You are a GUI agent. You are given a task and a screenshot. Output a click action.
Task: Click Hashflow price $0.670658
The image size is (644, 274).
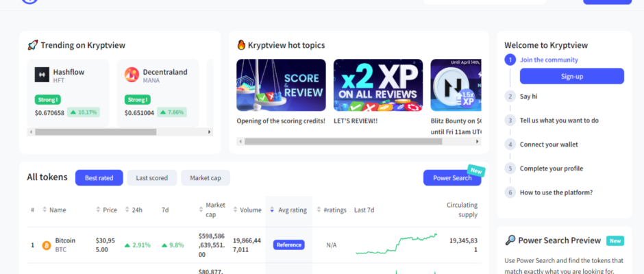(50, 112)
